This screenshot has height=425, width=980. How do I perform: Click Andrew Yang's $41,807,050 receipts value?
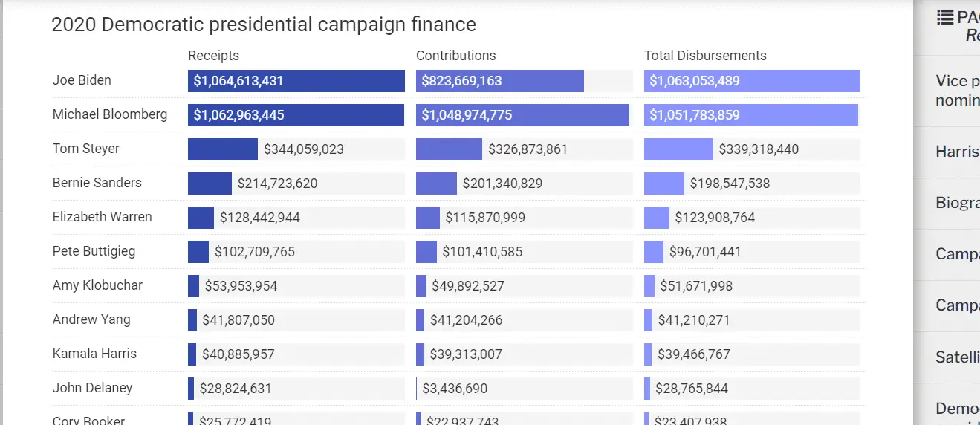(x=238, y=320)
